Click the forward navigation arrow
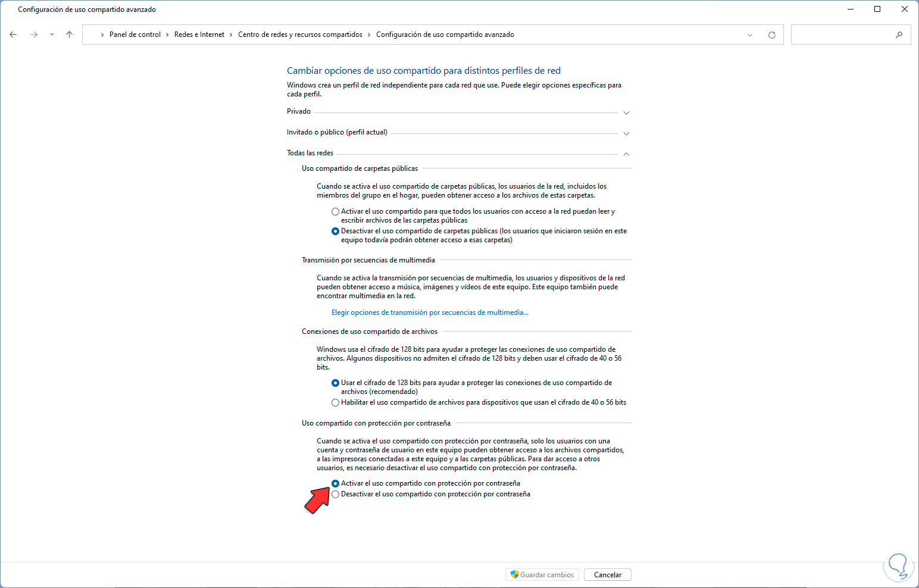The width and height of the screenshot is (919, 588). pos(34,35)
